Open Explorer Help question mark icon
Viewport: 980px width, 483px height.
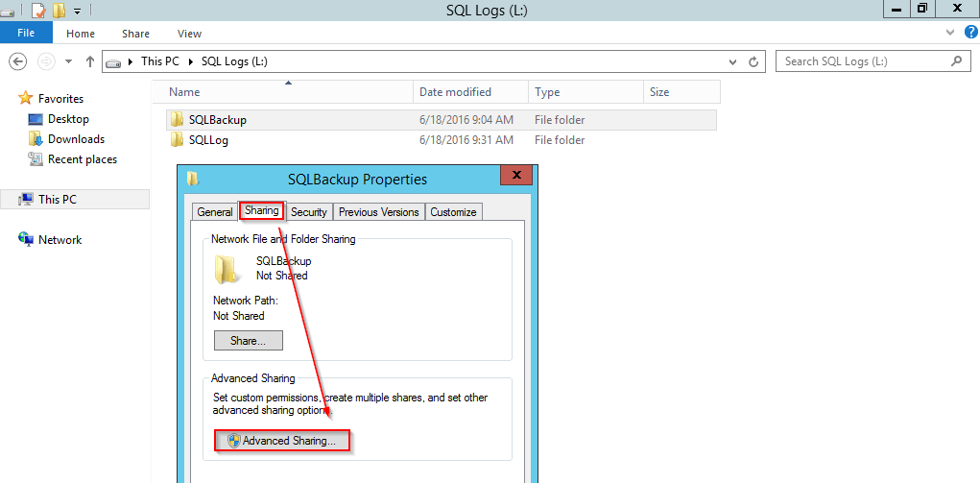[x=970, y=32]
